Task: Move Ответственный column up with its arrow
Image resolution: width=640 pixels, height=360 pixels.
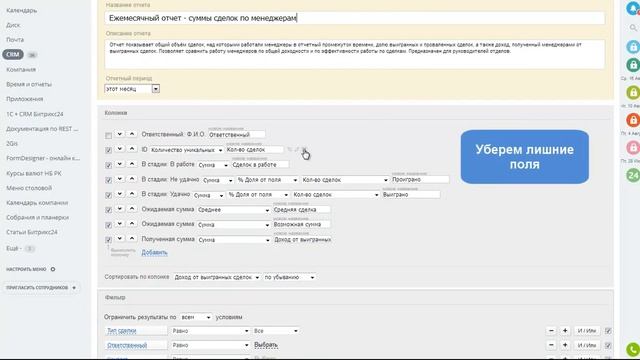Action: point(132,134)
